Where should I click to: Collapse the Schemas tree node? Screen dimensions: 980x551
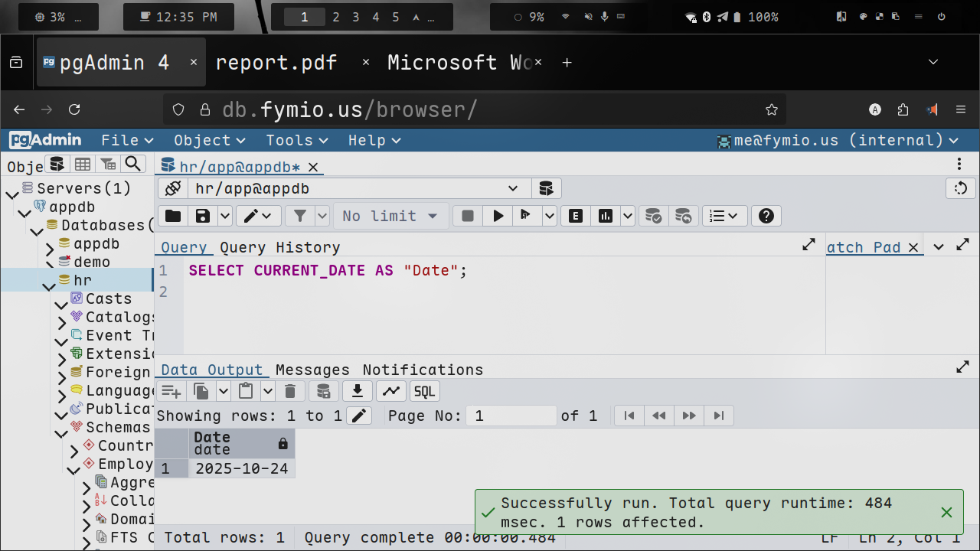[x=62, y=433]
